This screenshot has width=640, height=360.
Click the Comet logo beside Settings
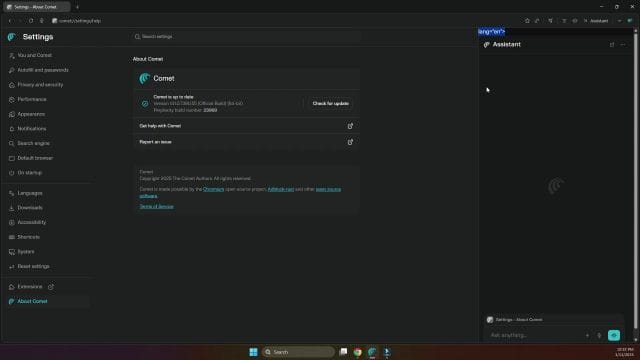point(12,37)
